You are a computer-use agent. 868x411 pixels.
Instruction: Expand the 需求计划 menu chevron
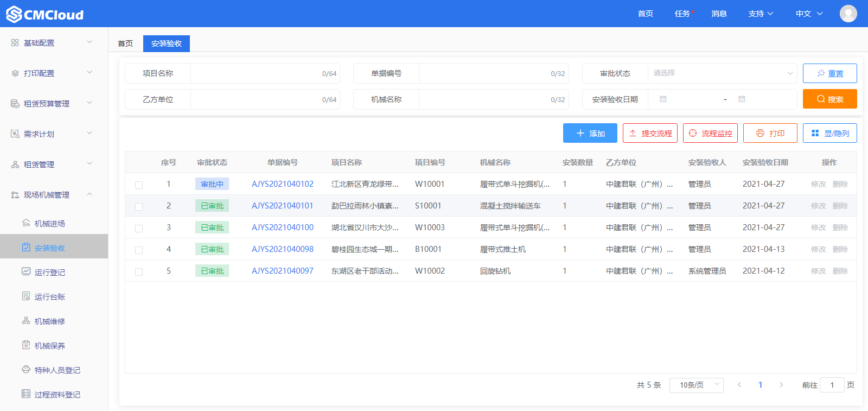[x=90, y=133]
